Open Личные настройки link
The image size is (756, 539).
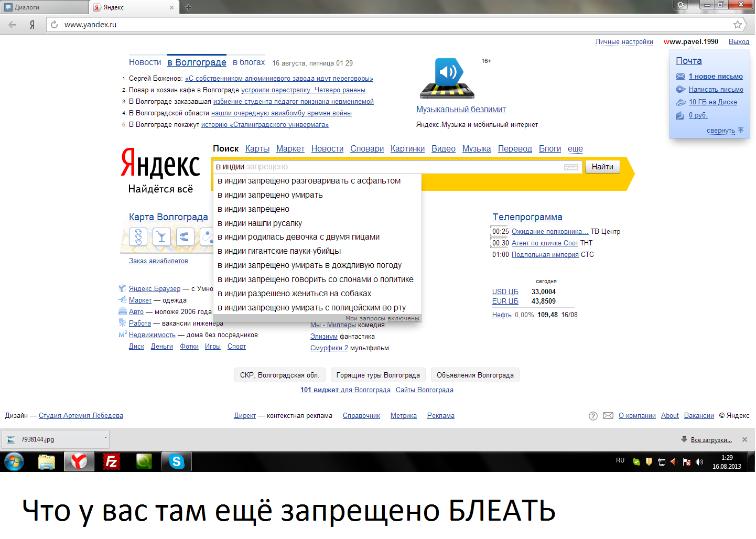point(624,42)
